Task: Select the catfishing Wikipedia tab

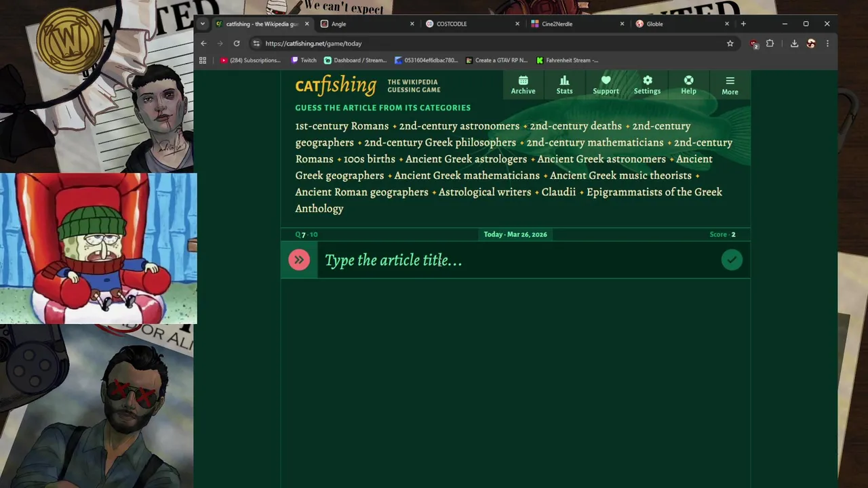Action: tap(262, 24)
